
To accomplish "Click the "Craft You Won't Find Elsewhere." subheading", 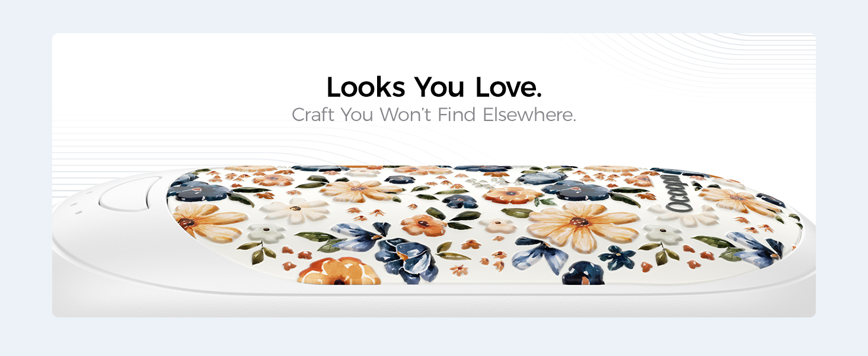I will (x=434, y=115).
